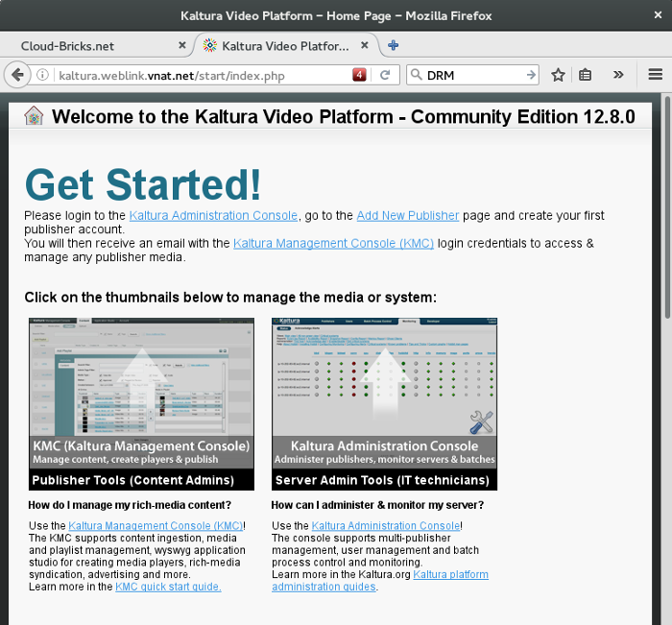
Task: Click the search magnifier icon
Action: point(416,75)
